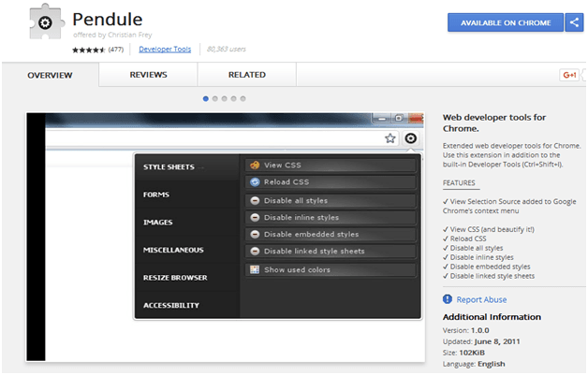Select Accessibility menu category
The height and width of the screenshot is (375, 588).
click(186, 305)
